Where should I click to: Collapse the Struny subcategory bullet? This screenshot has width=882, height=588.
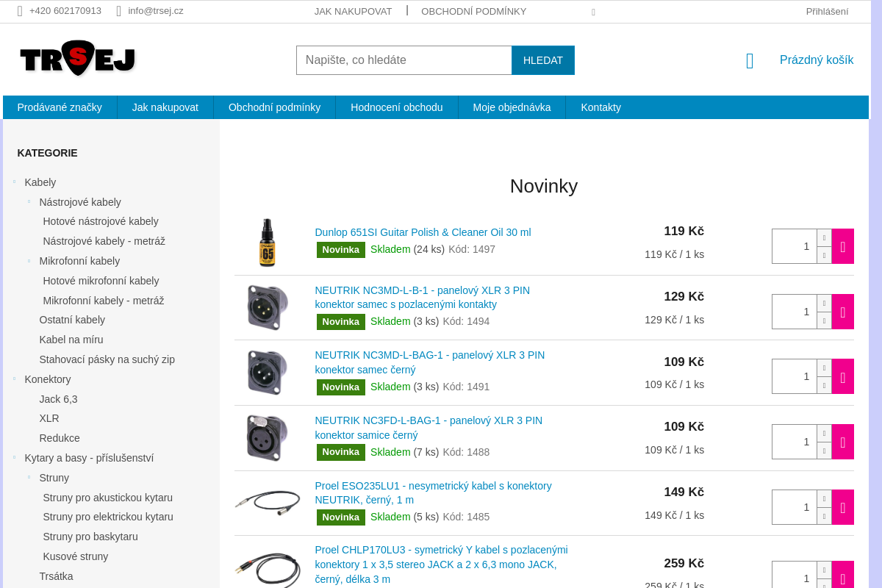click(29, 477)
